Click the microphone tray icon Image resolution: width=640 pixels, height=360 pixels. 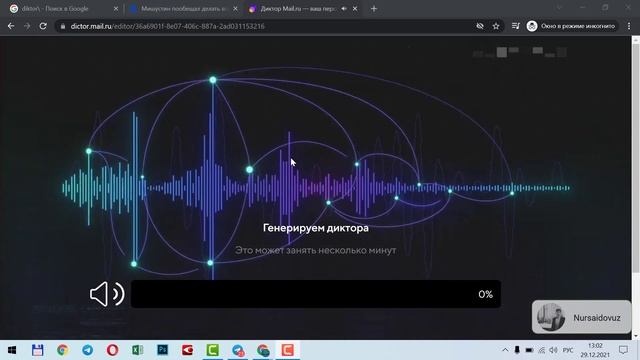pos(517,350)
